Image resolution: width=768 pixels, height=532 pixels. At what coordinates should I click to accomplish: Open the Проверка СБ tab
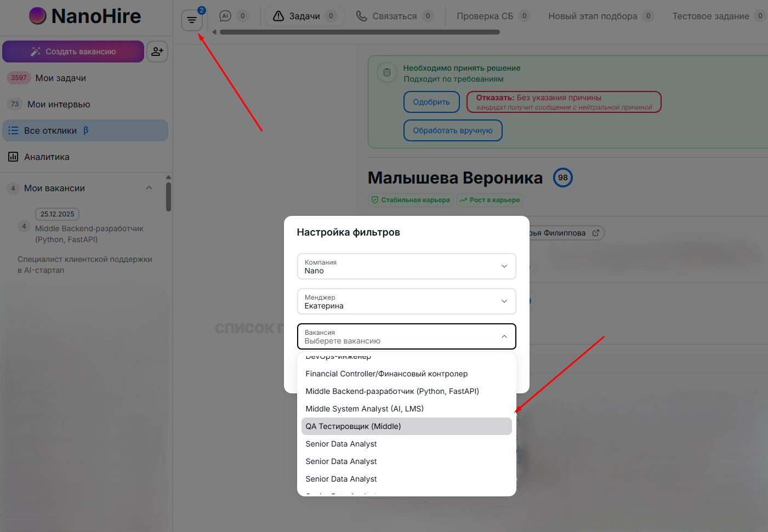pyautogui.click(x=493, y=16)
